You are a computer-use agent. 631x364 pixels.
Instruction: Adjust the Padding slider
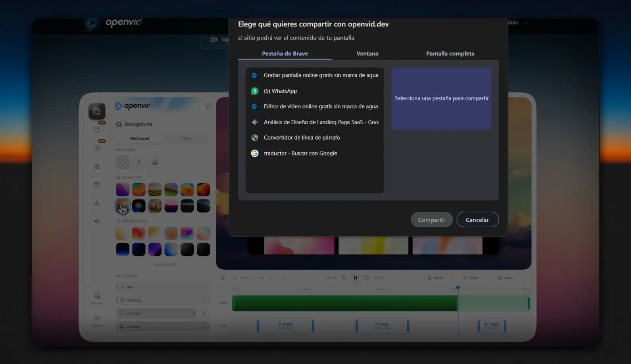pos(163,300)
